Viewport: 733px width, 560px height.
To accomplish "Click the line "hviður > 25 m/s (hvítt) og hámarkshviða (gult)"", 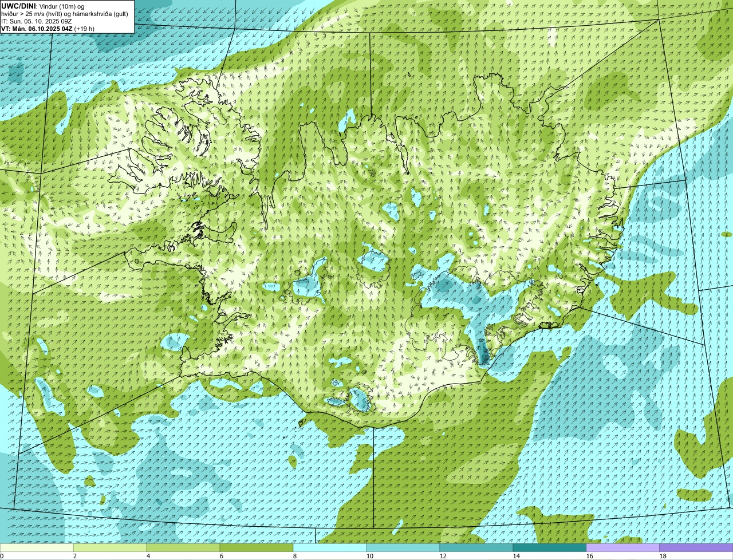I will 64,13.
